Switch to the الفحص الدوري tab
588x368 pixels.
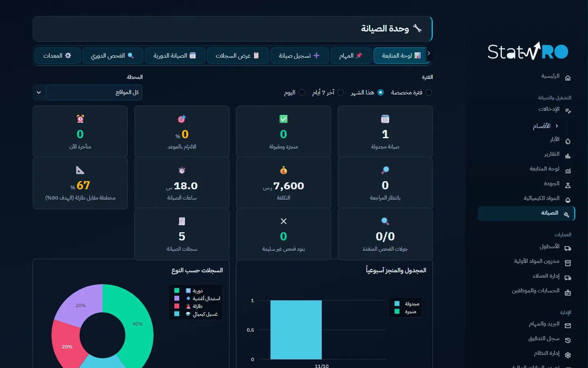(113, 56)
